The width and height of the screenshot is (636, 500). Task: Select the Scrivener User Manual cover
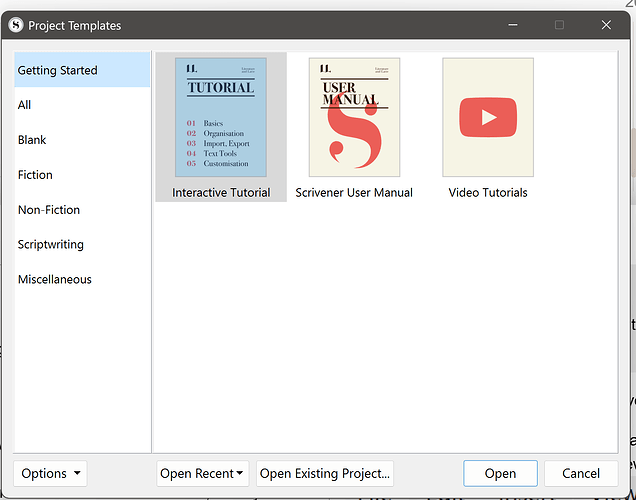coord(354,117)
